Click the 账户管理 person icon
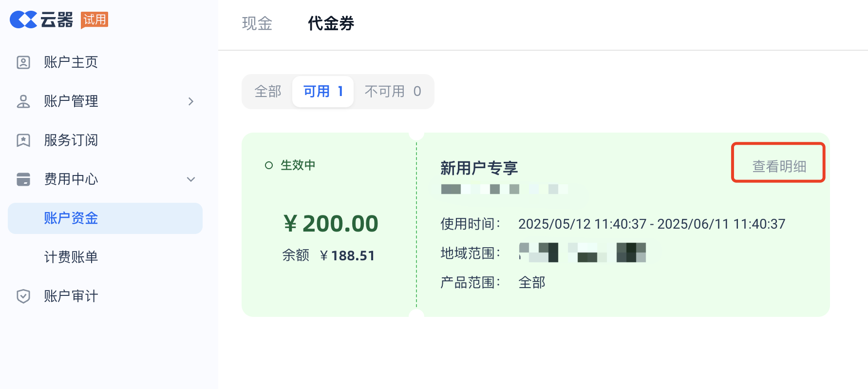Image resolution: width=868 pixels, height=389 pixels. pyautogui.click(x=23, y=101)
